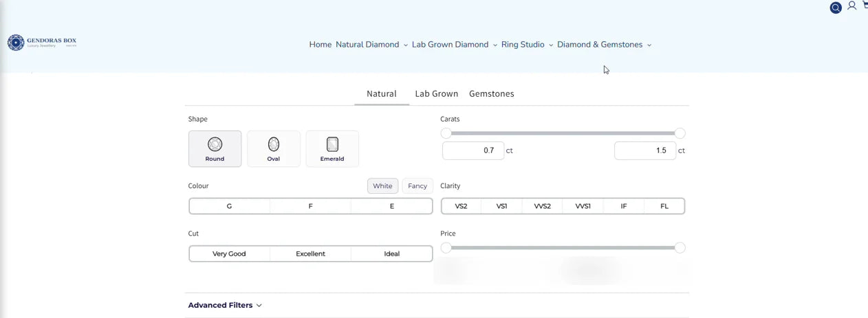Open the search icon in header
This screenshot has height=318, width=868.
coord(836,8)
